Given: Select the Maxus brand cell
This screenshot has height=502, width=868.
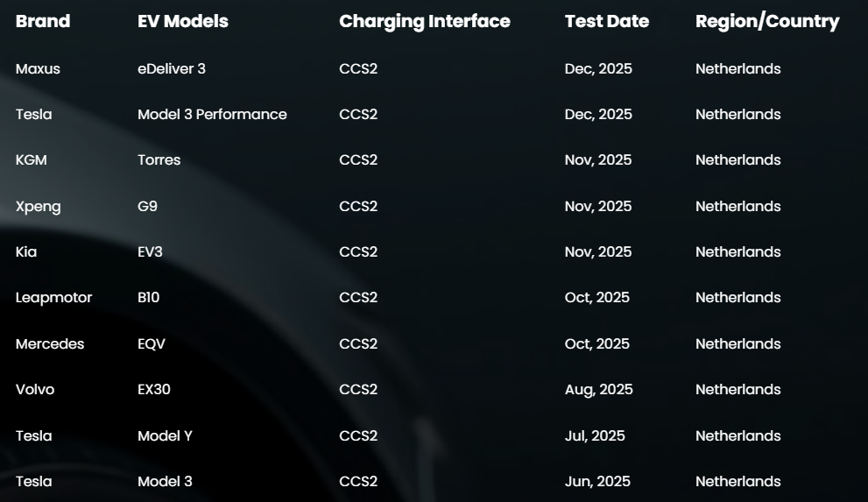Looking at the screenshot, I should pyautogui.click(x=38, y=69).
